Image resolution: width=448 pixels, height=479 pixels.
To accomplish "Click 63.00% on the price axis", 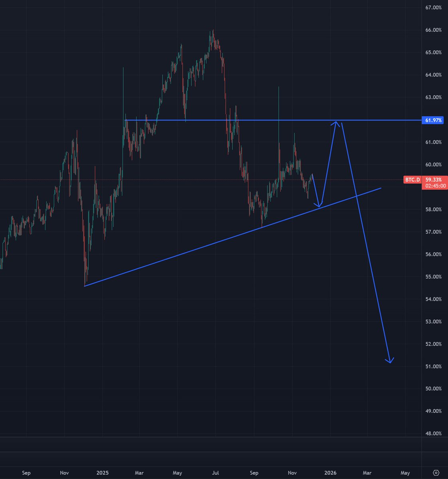I will 433,97.
